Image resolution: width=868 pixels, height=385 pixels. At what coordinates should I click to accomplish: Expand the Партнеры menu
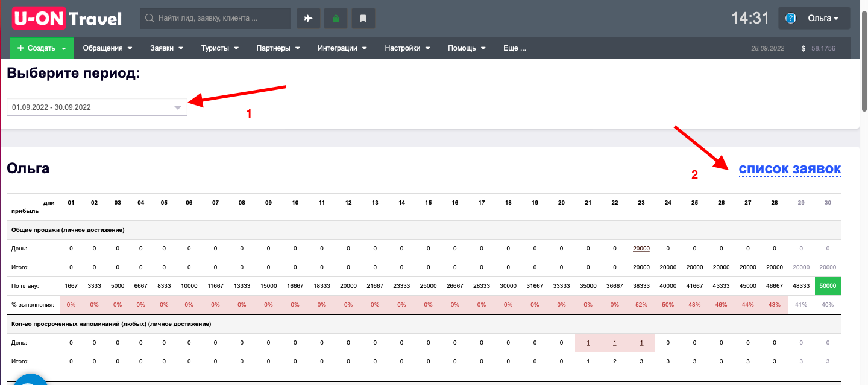[x=279, y=48]
